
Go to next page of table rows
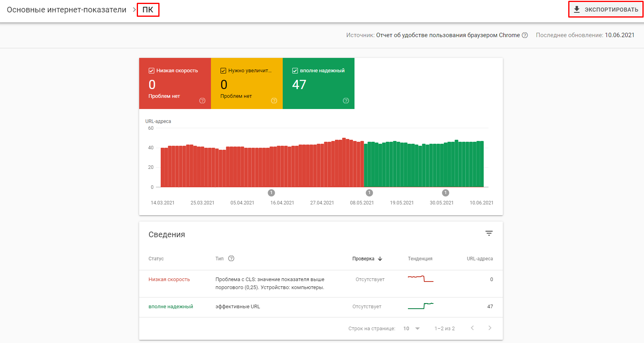(x=490, y=328)
